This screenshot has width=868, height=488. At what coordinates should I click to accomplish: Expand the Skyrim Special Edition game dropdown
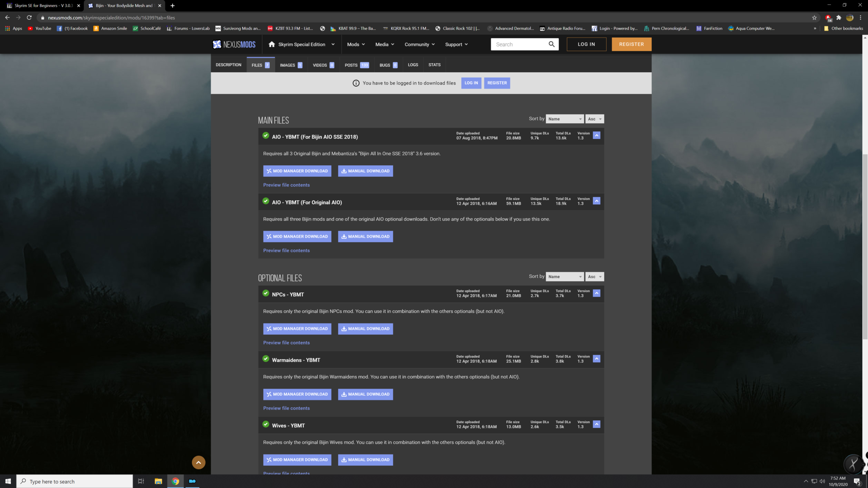[333, 44]
